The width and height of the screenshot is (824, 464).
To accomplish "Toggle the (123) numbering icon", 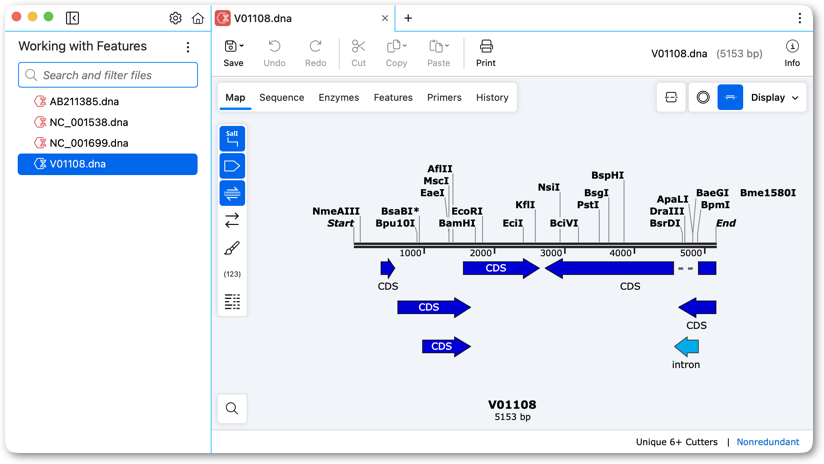I will [232, 274].
